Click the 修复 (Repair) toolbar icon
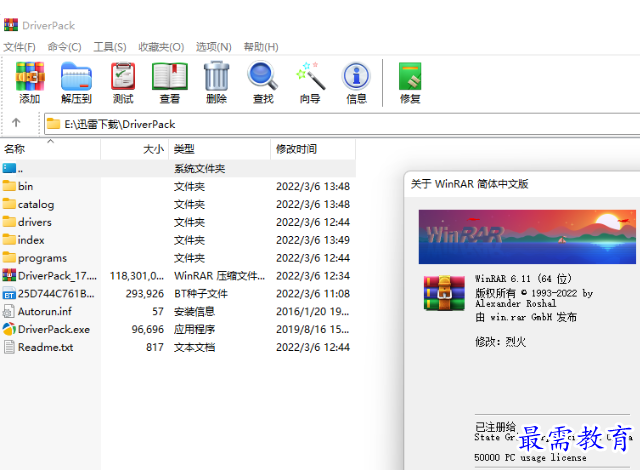Screen dimensions: 640x470 coord(410,77)
